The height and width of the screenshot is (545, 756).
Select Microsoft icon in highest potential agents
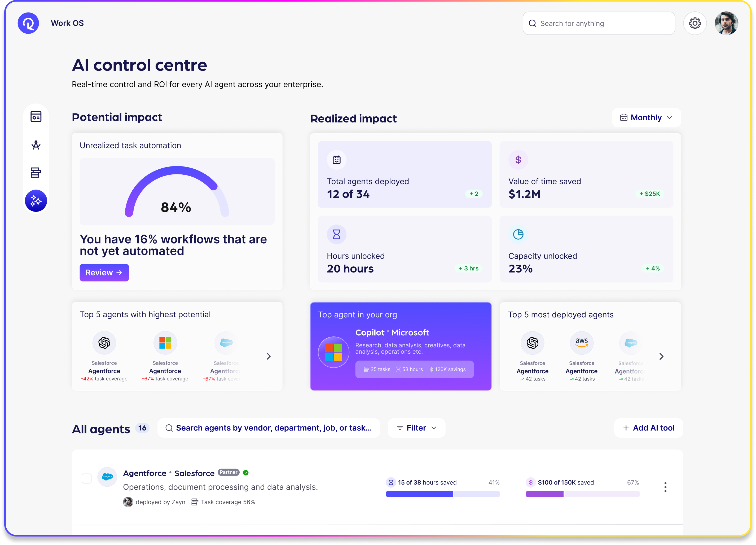coord(165,343)
